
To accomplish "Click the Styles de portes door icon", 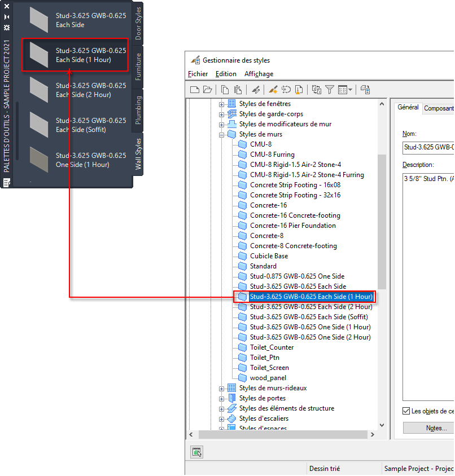I will tap(231, 398).
